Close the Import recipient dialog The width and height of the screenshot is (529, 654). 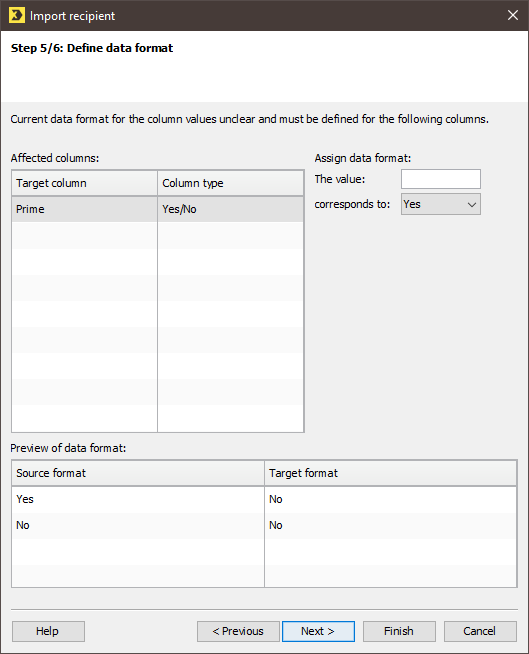tap(513, 15)
